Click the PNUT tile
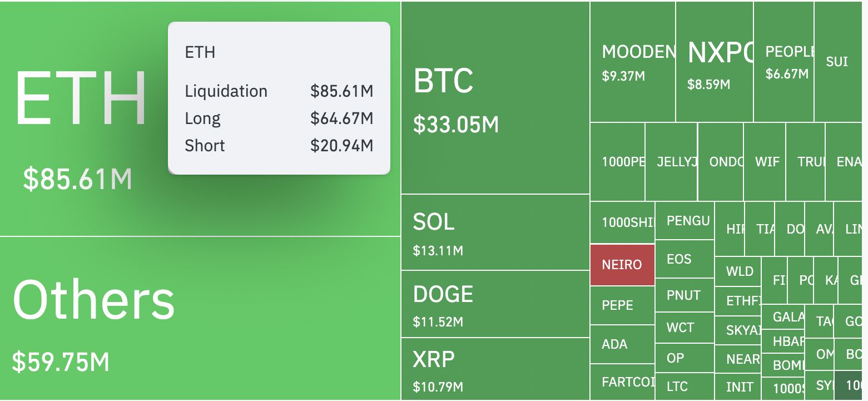868x401 pixels. (685, 295)
